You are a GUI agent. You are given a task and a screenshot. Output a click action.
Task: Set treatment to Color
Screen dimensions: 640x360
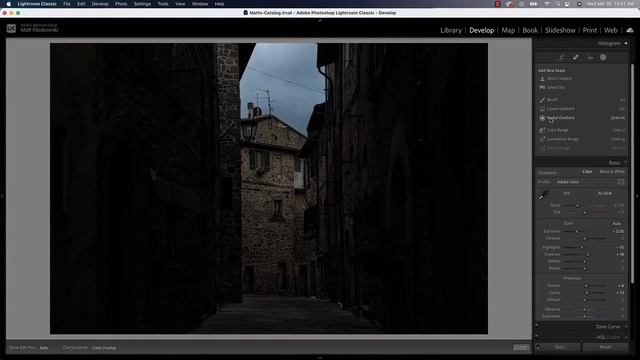click(587, 172)
